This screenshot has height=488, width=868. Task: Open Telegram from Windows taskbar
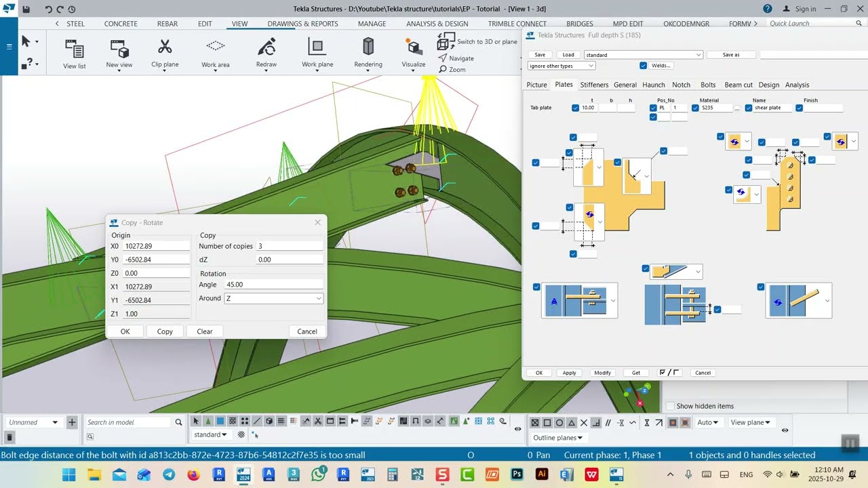pyautogui.click(x=169, y=474)
